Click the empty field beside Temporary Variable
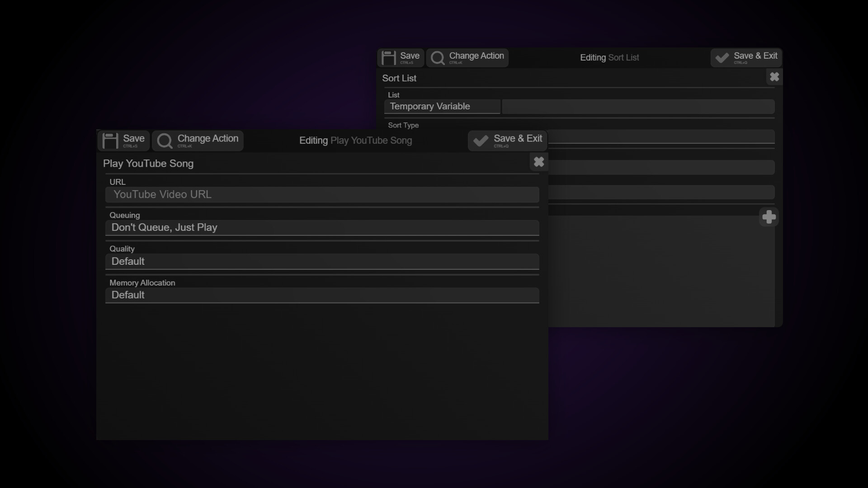Viewport: 868px width, 488px height. [x=638, y=106]
